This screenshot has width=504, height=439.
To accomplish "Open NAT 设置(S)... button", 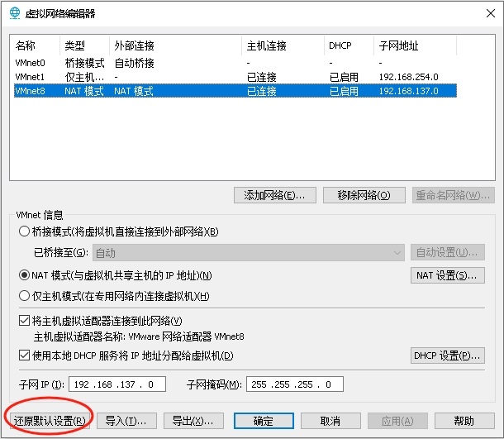I will 448,275.
